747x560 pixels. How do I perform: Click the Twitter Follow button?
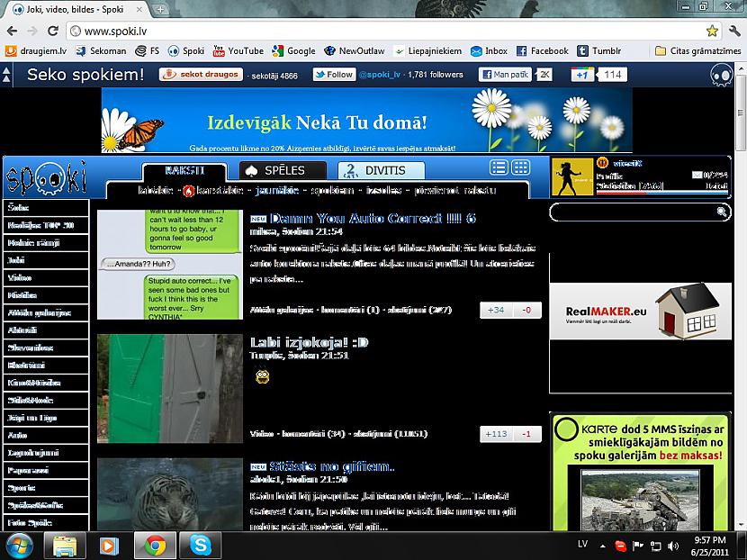coord(335,75)
